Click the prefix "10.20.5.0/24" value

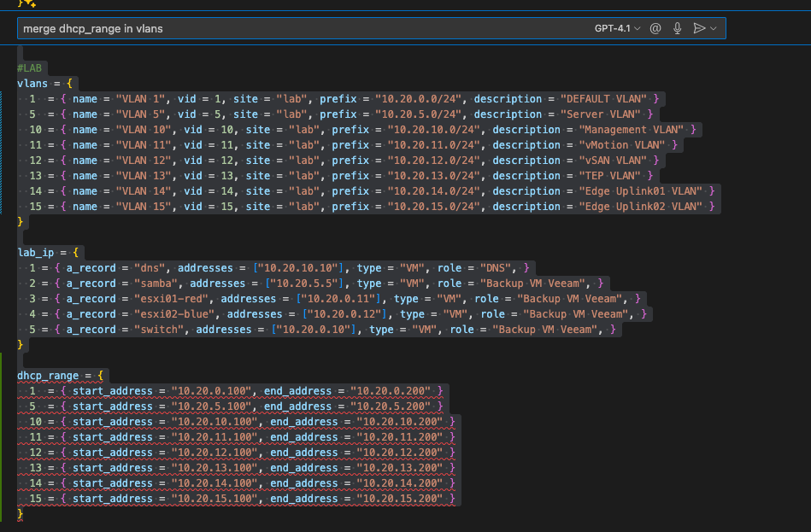click(419, 114)
